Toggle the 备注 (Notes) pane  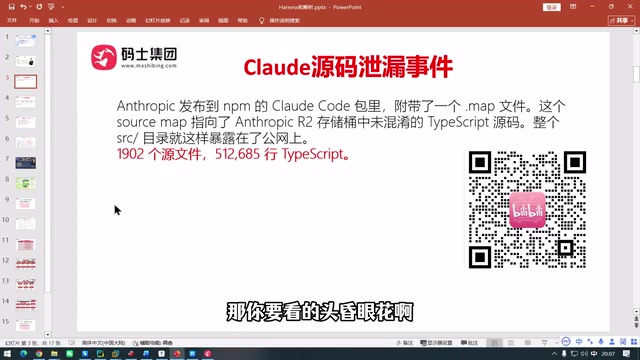click(404, 343)
